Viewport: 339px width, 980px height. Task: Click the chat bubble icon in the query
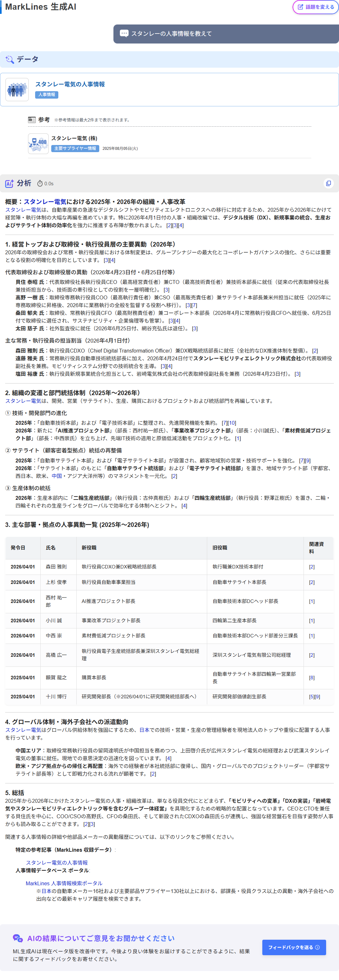[124, 34]
